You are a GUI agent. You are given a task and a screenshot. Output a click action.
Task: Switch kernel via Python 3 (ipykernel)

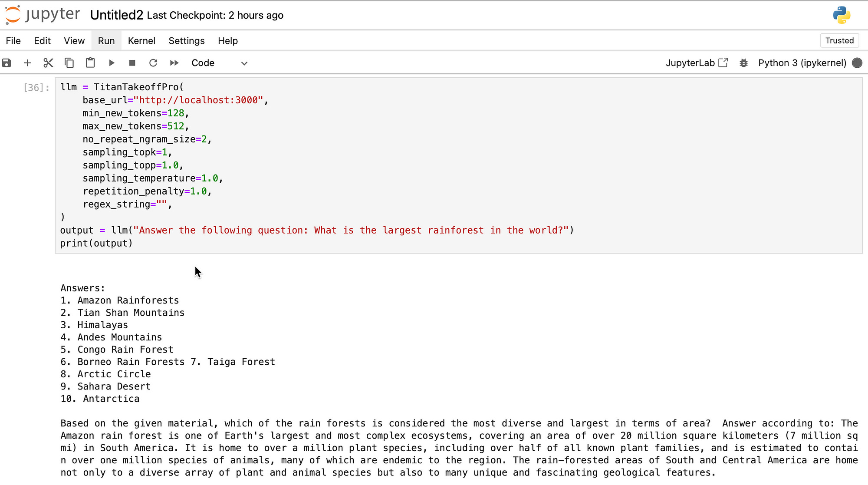802,63
